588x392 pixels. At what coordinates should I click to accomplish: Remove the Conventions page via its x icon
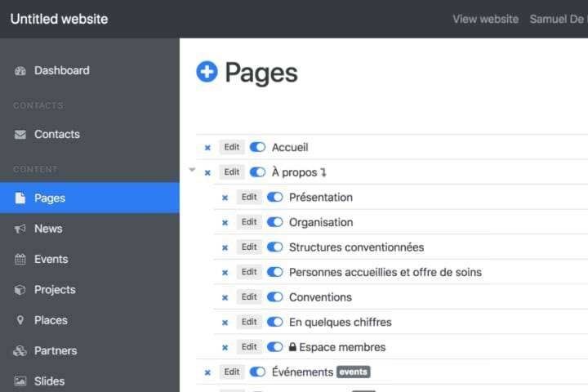coord(225,298)
